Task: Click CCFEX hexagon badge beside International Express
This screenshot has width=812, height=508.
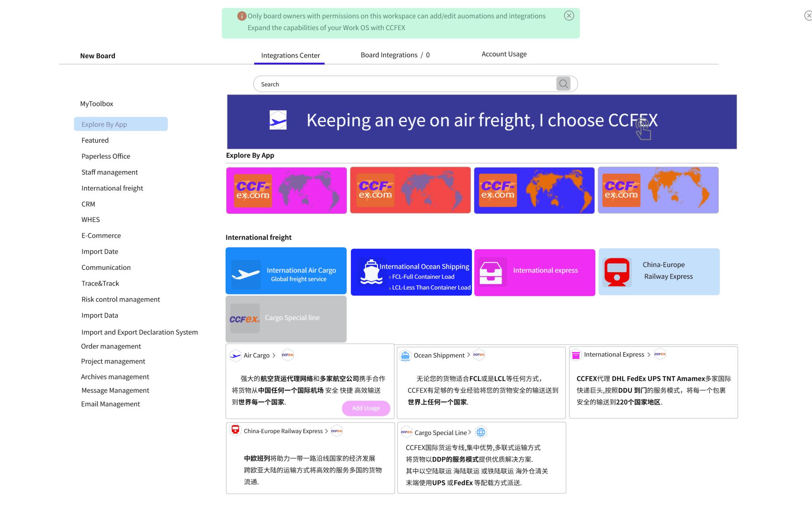Action: click(660, 354)
